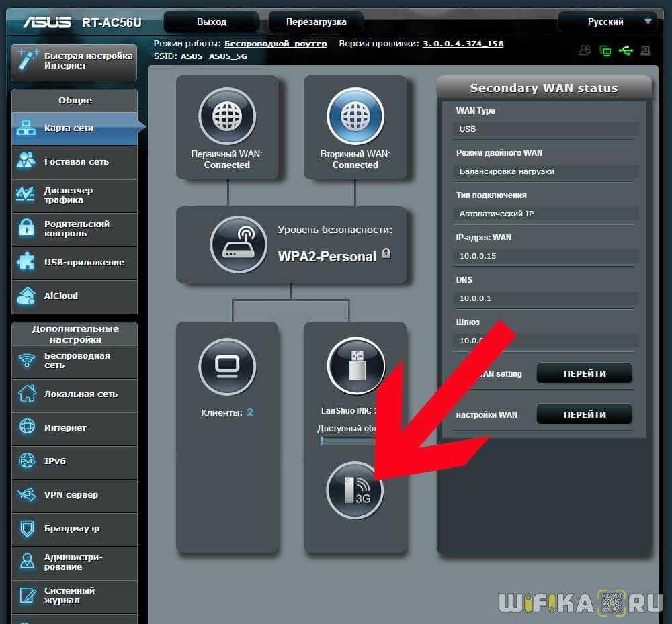Open Родительский контроль section
Viewport: 672px width, 624px height.
(75, 229)
